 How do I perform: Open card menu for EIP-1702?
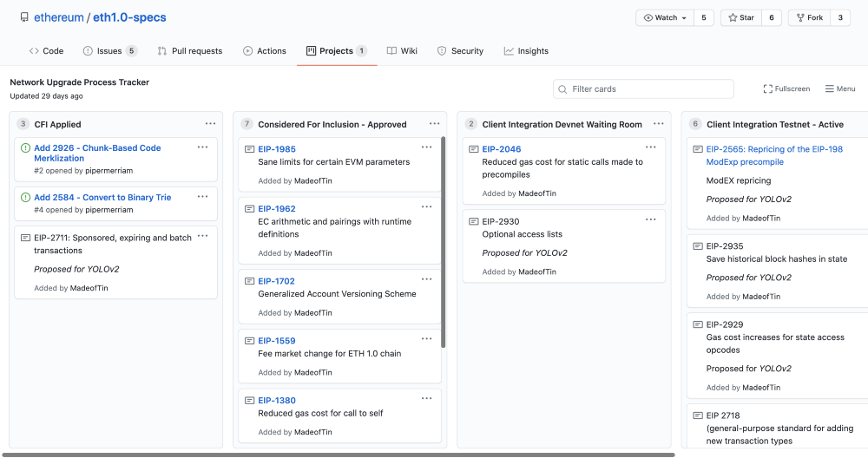tap(426, 279)
